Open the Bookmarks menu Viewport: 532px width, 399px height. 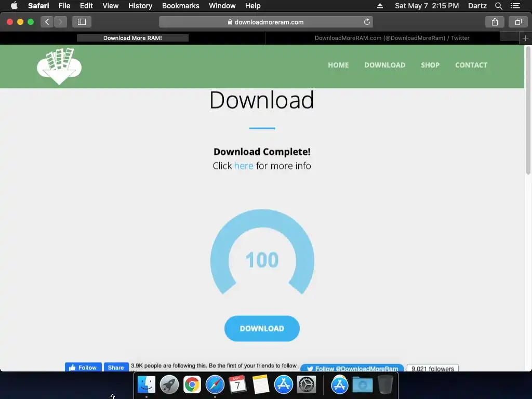point(180,6)
